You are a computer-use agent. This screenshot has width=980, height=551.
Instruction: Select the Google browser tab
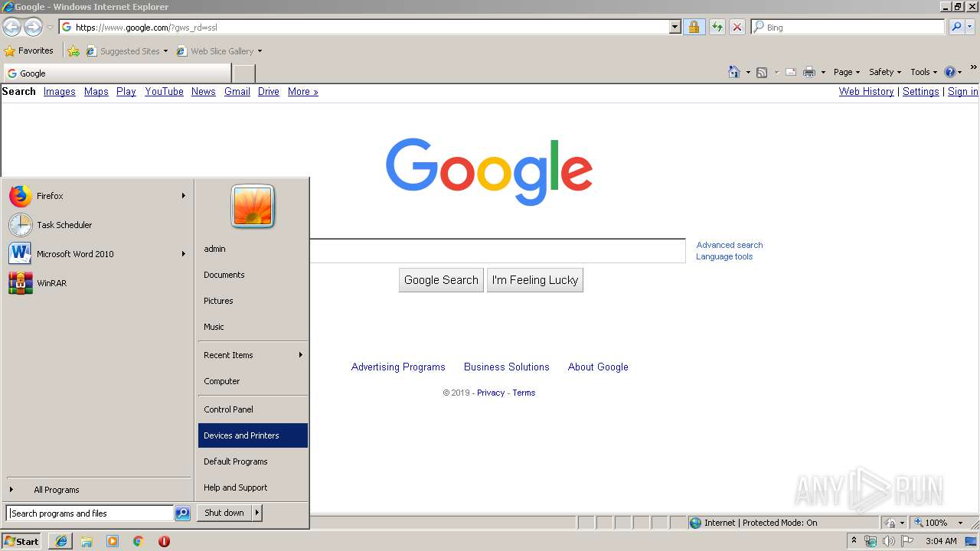tap(116, 73)
